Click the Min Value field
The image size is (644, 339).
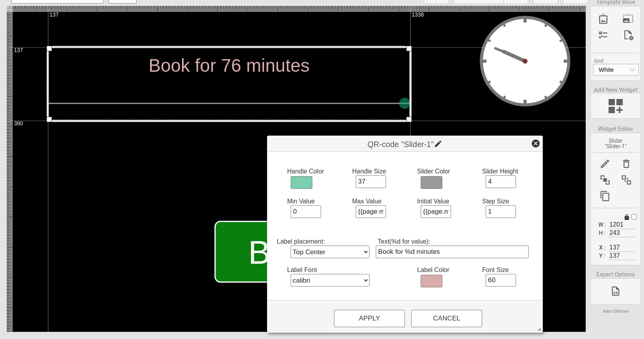click(x=306, y=212)
